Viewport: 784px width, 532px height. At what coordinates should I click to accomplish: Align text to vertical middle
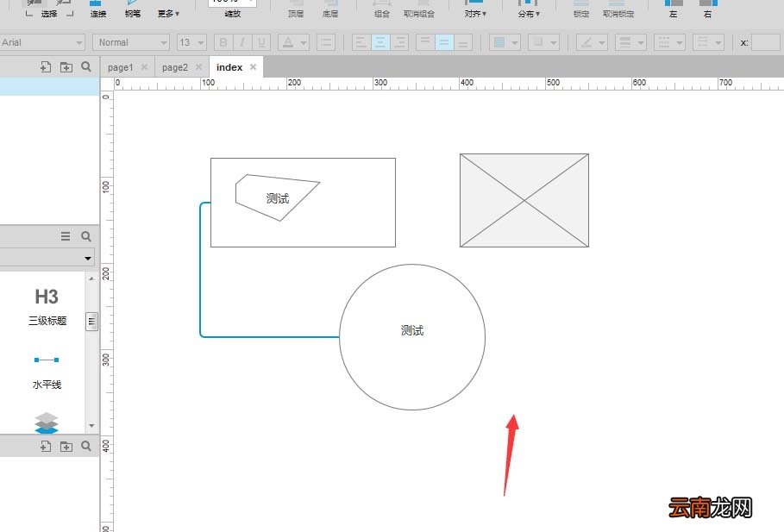click(444, 42)
